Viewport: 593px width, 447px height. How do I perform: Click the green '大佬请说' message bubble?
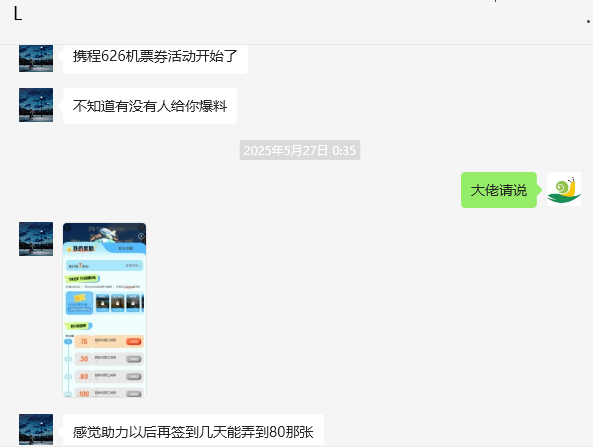point(498,190)
